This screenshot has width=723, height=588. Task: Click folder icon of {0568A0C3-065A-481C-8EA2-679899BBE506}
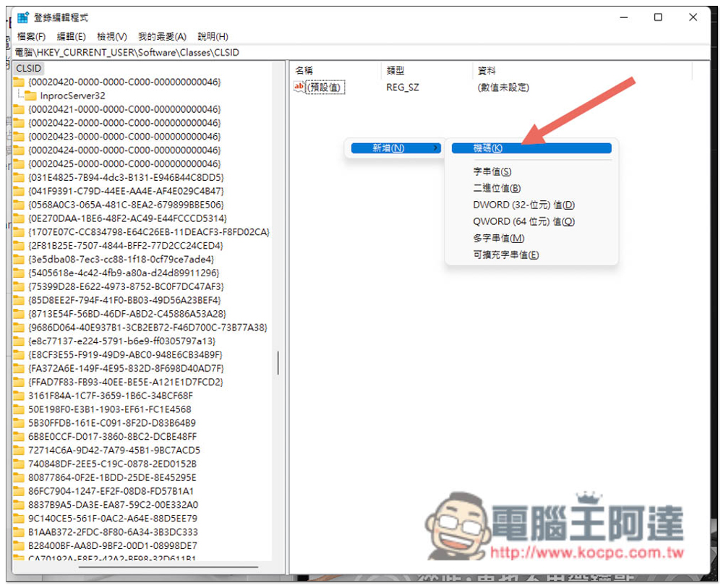click(x=19, y=205)
